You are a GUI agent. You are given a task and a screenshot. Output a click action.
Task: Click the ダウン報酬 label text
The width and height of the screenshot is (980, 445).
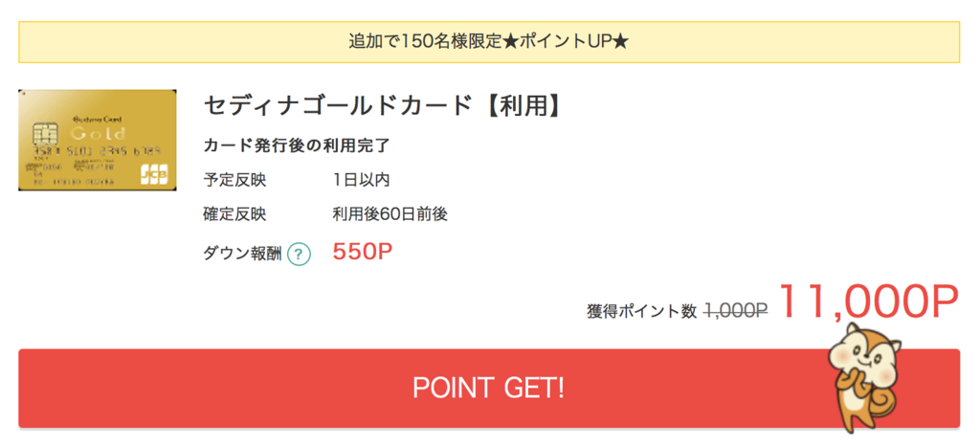pyautogui.click(x=243, y=254)
